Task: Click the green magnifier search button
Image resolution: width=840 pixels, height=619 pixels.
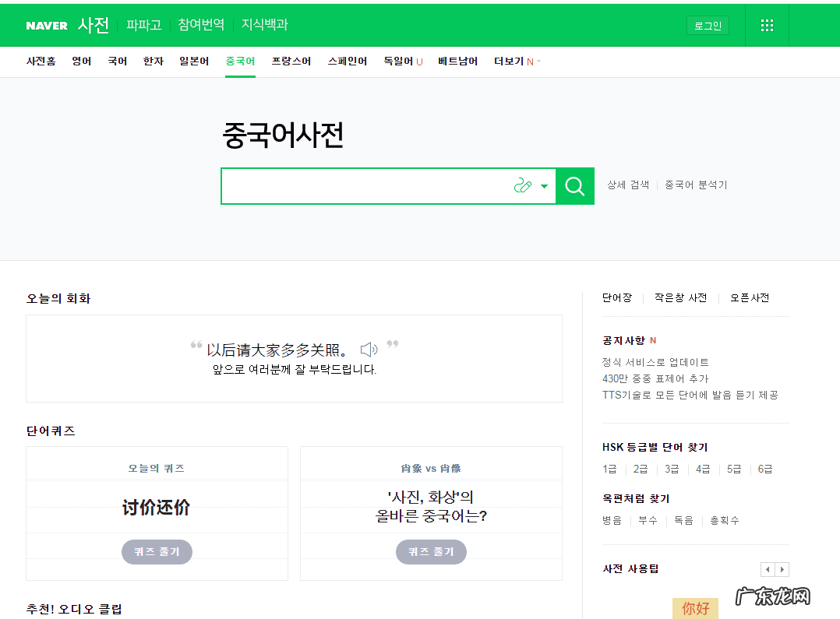Action: coord(575,186)
